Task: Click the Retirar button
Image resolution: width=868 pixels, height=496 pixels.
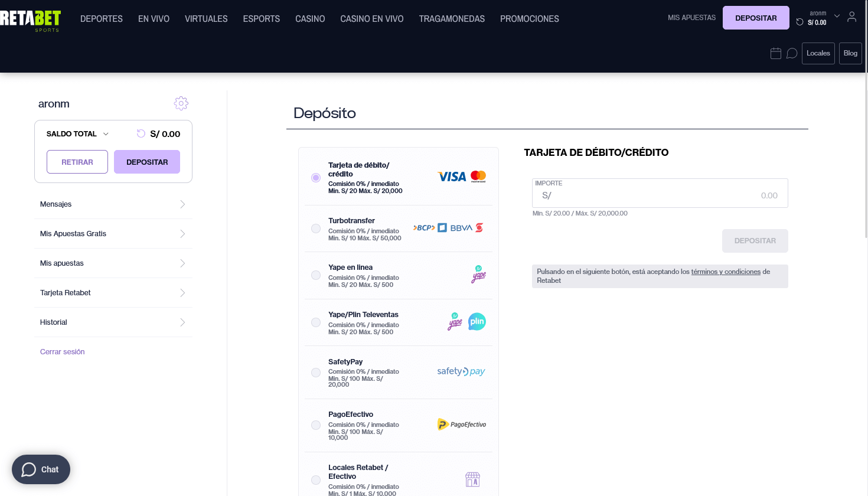Action: coord(77,162)
